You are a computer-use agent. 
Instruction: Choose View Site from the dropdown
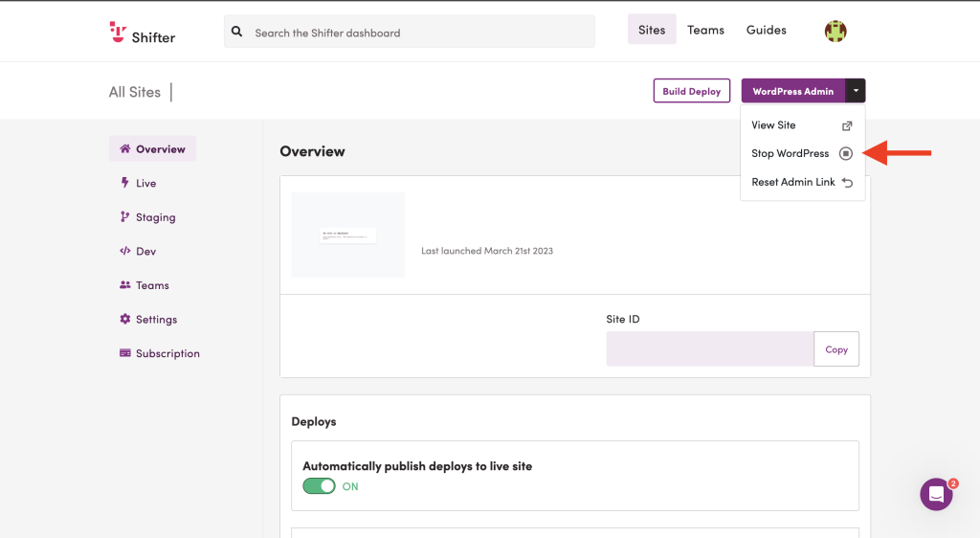pos(803,125)
